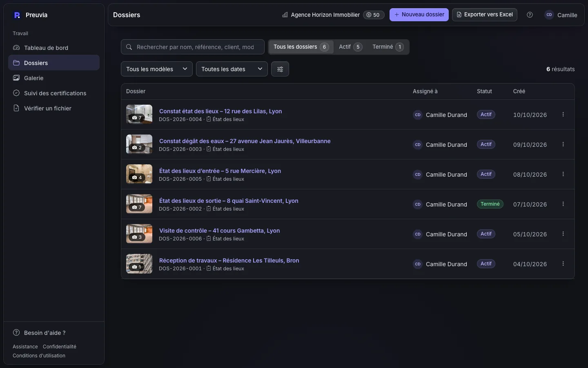Image resolution: width=588 pixels, height=368 pixels.
Task: Open actions menu for DOS-2026-0004 row
Action: (563, 114)
